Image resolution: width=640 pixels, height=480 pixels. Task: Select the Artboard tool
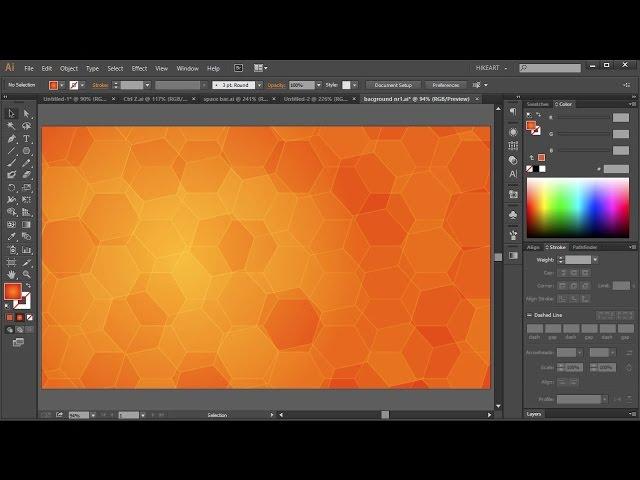11,262
